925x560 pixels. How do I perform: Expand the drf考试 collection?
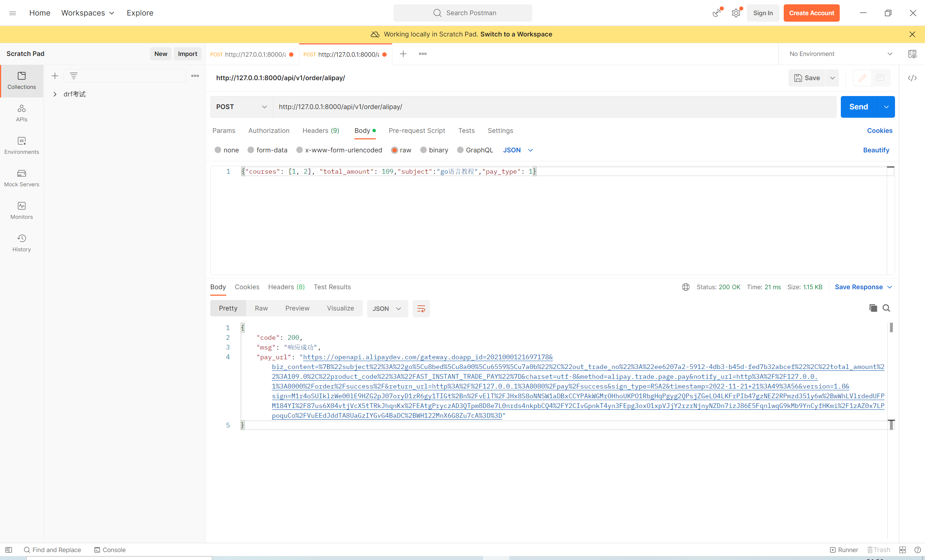55,94
